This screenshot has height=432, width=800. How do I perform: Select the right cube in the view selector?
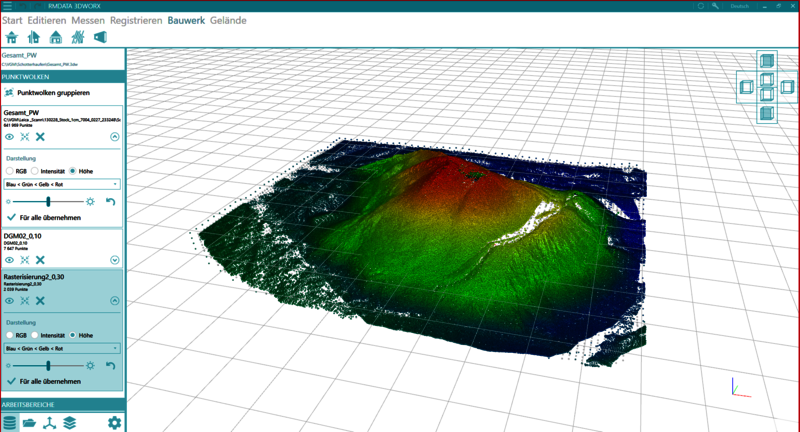click(787, 87)
